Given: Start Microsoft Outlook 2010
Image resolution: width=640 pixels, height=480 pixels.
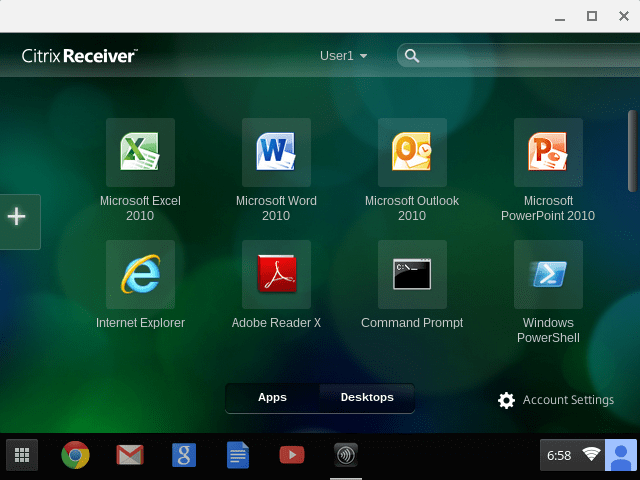Looking at the screenshot, I should click(x=412, y=152).
